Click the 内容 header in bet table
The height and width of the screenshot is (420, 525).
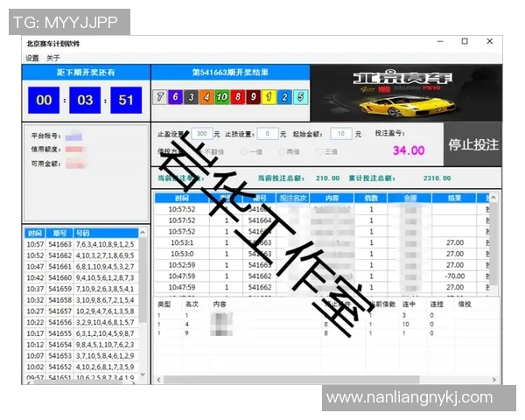click(332, 199)
